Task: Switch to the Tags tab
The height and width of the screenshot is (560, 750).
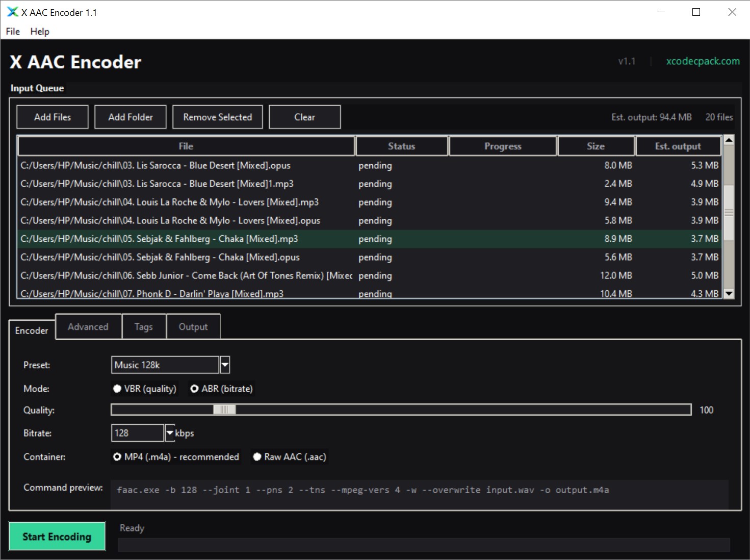Action: 144,327
